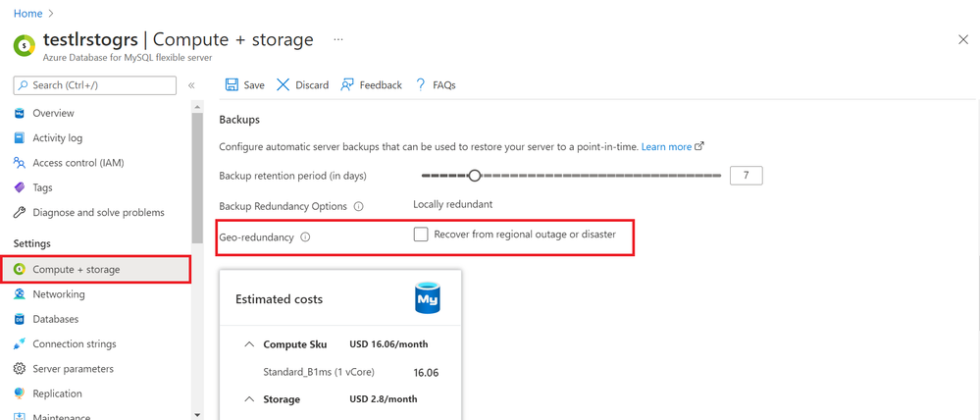Click the 'USD 2.8/month' text

click(384, 398)
